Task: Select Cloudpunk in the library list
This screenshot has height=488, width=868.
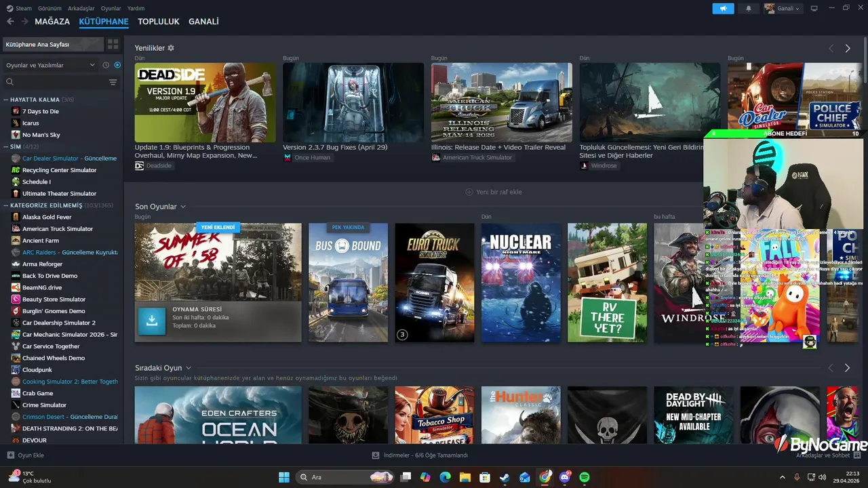Action: (37, 369)
